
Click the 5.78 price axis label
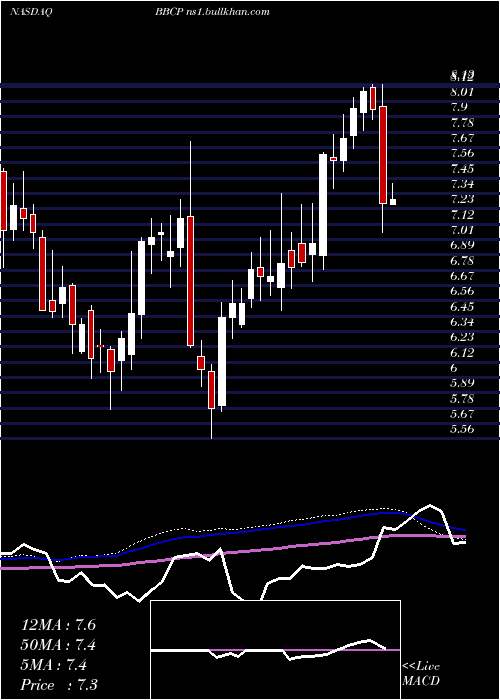point(462,398)
